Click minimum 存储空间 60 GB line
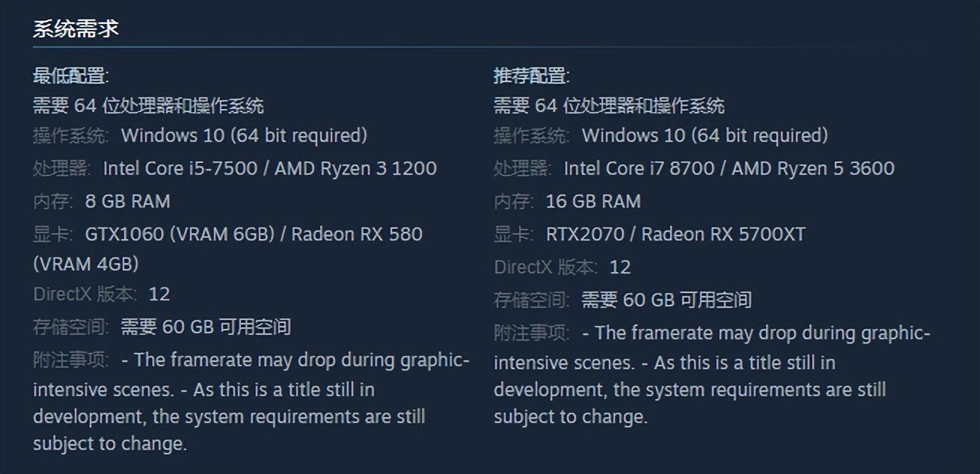Image resolution: width=980 pixels, height=474 pixels. (x=162, y=327)
